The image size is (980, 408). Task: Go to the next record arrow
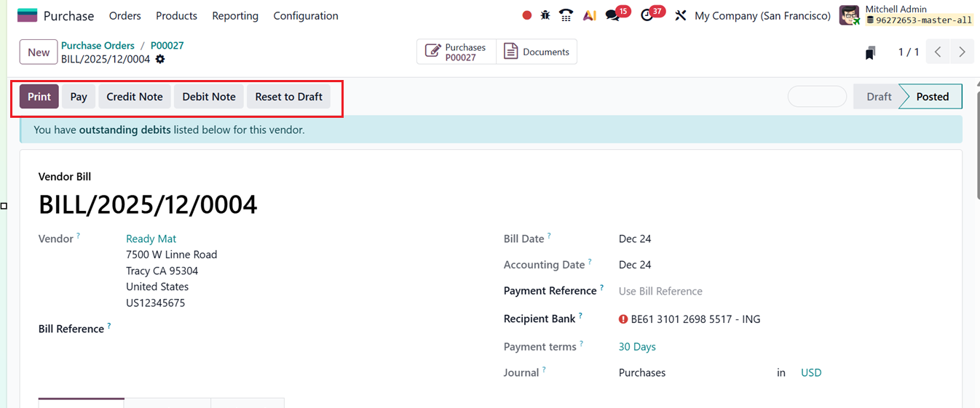(963, 52)
